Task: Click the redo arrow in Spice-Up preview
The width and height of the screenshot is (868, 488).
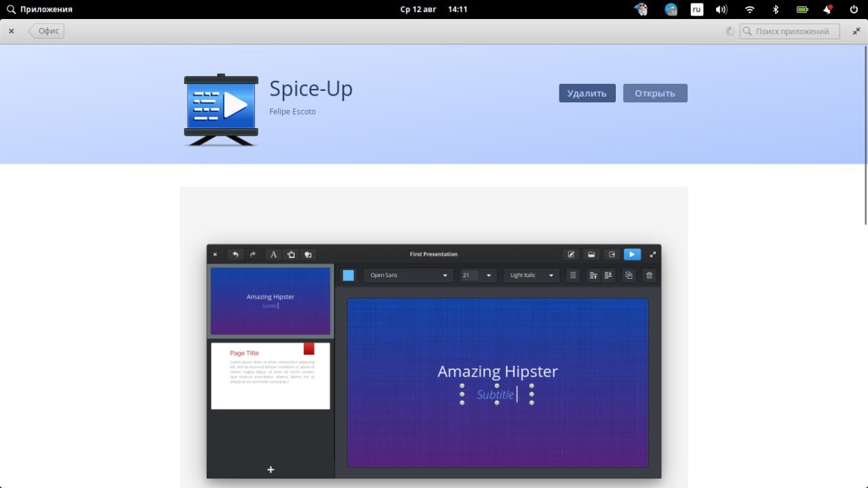Action: click(x=253, y=255)
